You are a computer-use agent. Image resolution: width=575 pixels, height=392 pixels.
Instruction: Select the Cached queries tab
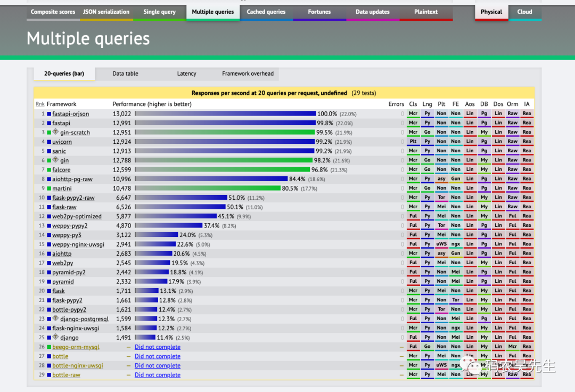[x=266, y=12]
